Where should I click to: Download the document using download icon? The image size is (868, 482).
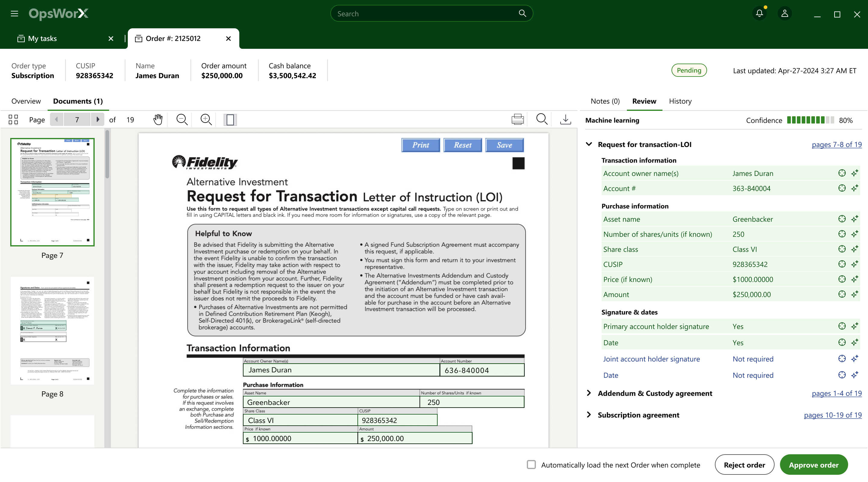(565, 120)
